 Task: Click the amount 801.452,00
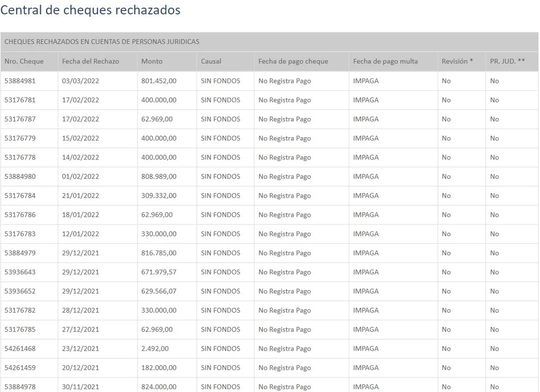click(159, 81)
